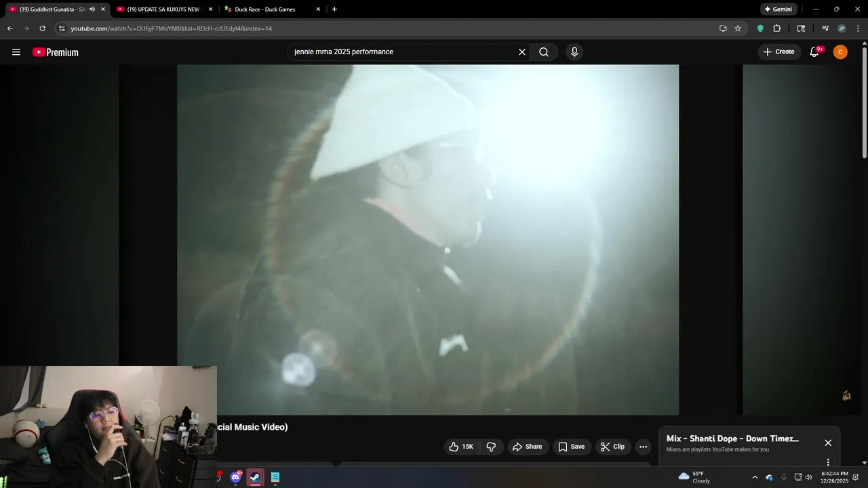Open YouTube notifications bell
868x488 pixels.
[x=815, y=52]
